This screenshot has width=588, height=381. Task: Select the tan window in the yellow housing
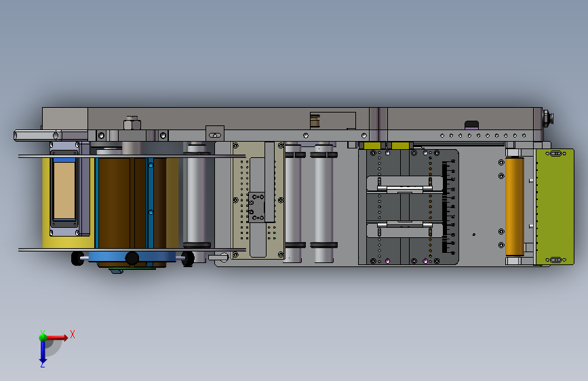tap(64, 190)
